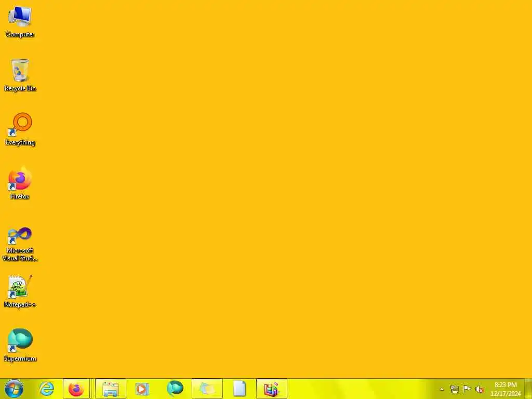This screenshot has width=532, height=399.
Task: Select the Computer desktop icon
Action: 20,22
